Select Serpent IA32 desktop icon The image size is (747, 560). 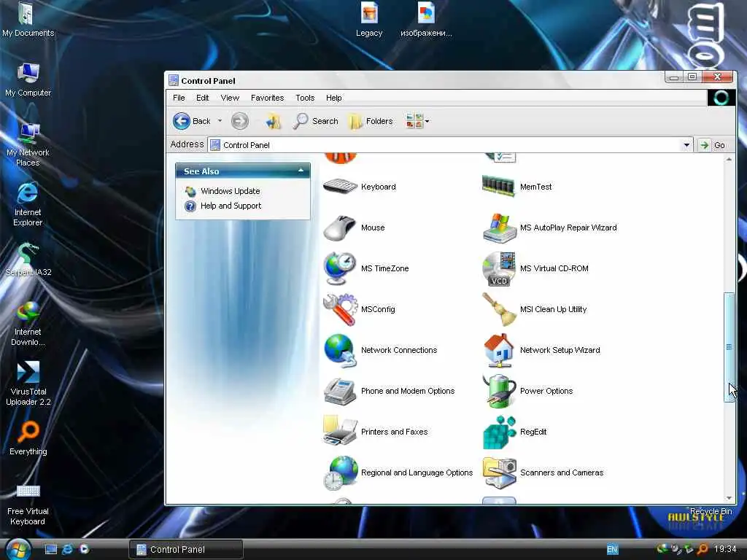[x=28, y=260]
